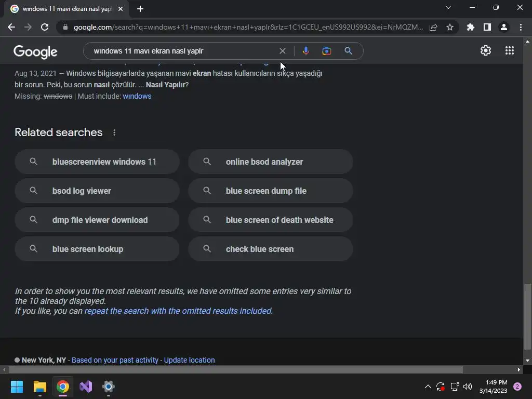Close the Google search tab
532x399 pixels.
[121, 9]
